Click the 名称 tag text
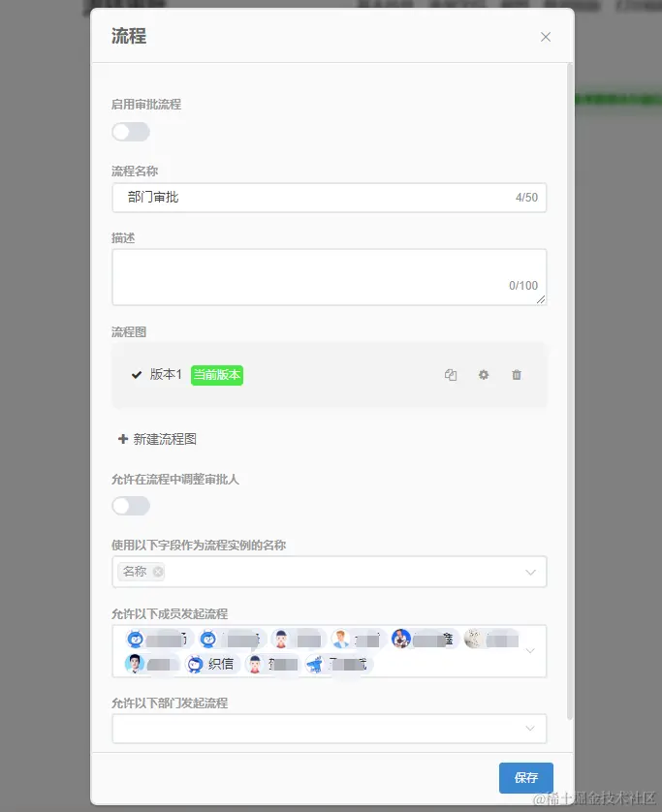 point(135,572)
